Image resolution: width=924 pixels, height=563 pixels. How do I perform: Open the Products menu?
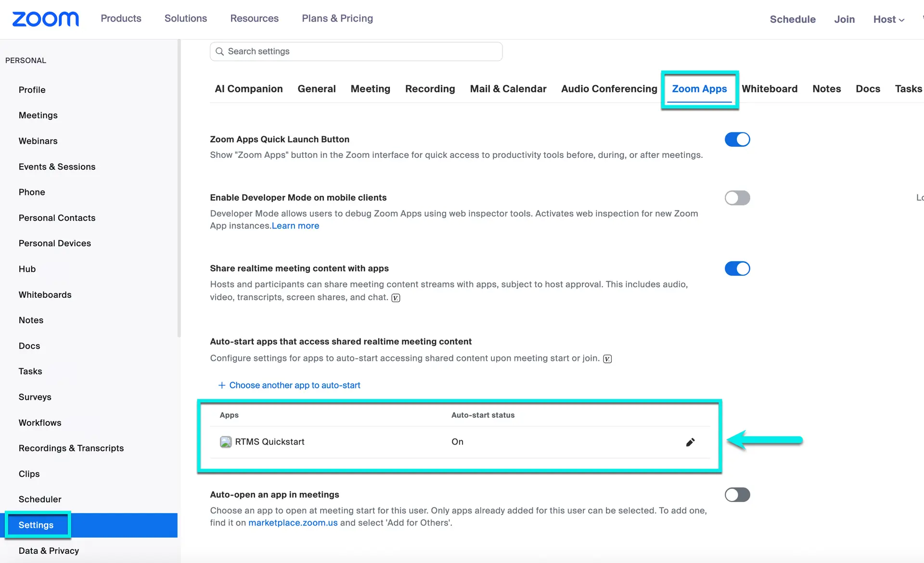point(121,18)
